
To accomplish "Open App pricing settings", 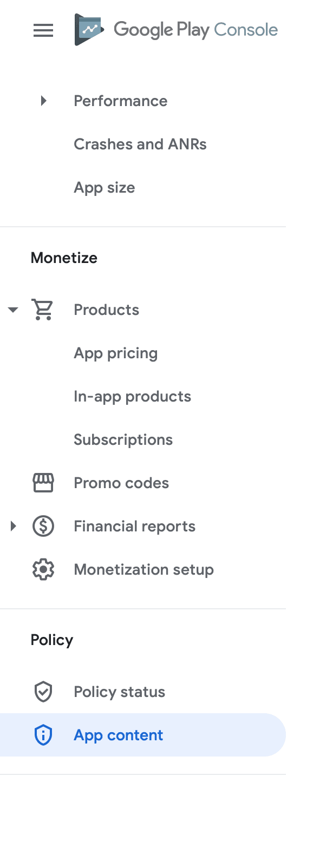I will click(116, 353).
